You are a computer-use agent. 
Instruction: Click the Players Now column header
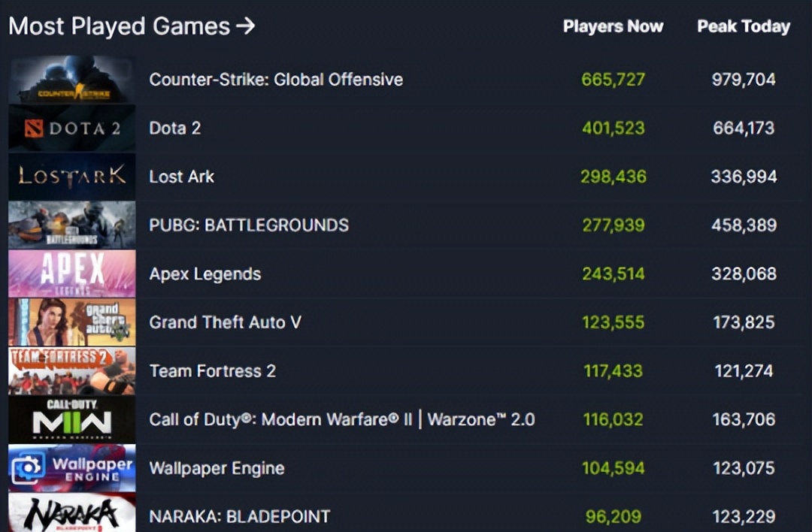(613, 26)
